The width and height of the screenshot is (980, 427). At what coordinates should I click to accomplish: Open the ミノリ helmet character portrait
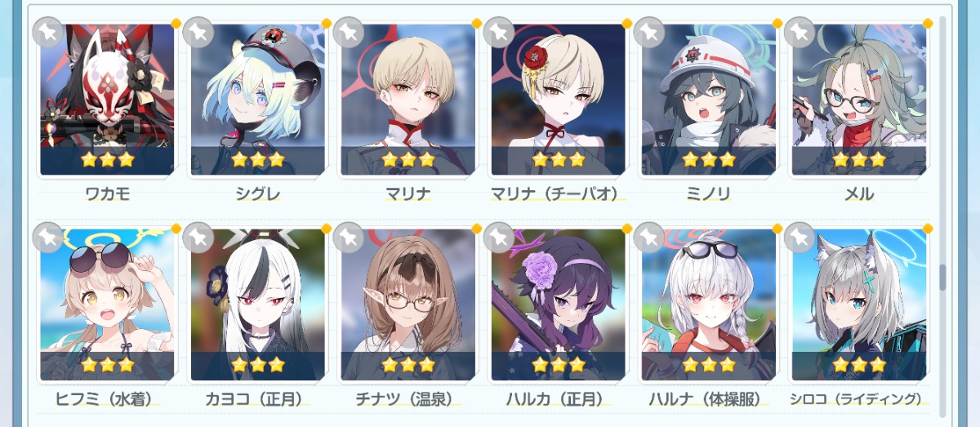(708, 100)
